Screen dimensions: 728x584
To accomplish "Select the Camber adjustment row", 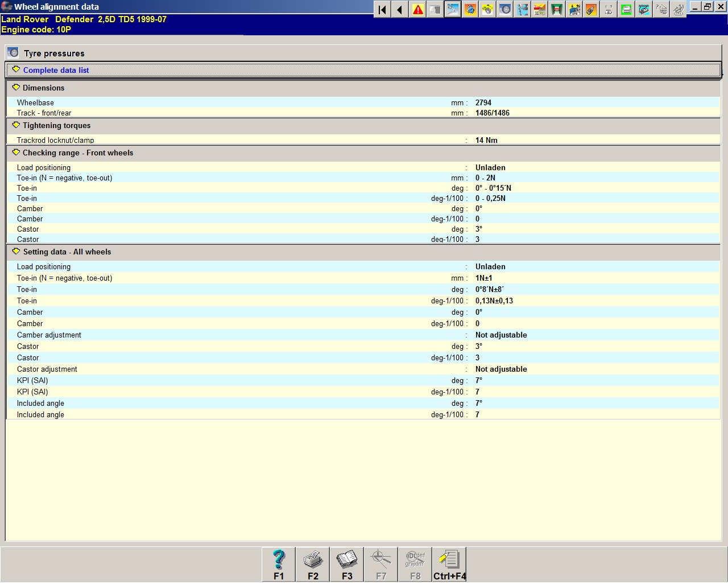I will click(x=49, y=335).
